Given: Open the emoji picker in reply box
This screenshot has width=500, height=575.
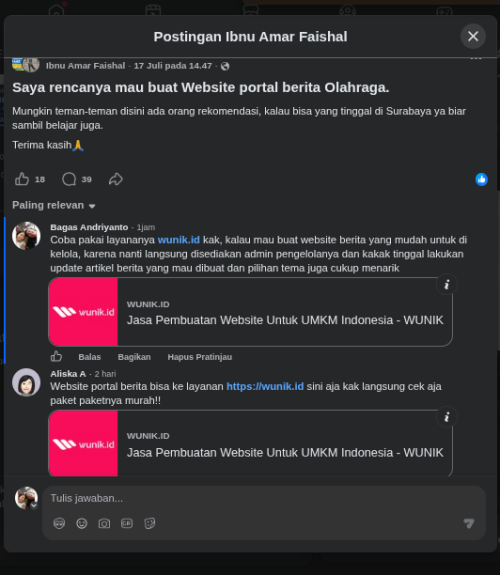Looking at the screenshot, I should pyautogui.click(x=82, y=523).
